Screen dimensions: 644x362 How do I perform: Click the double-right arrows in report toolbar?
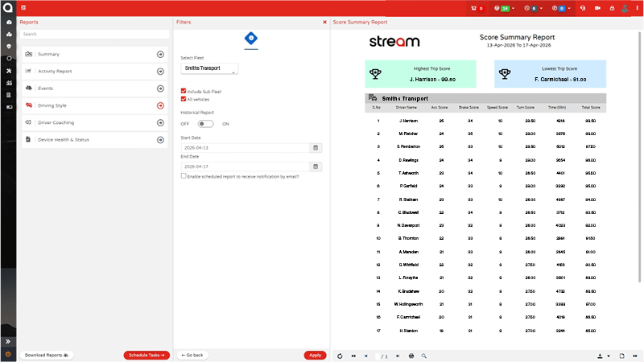point(635,356)
